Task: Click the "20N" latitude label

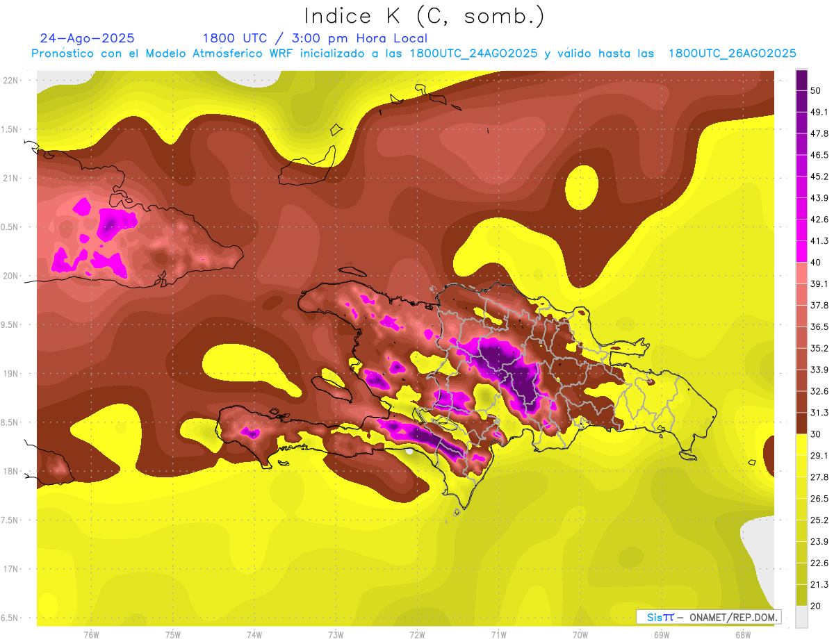Action: [10, 276]
